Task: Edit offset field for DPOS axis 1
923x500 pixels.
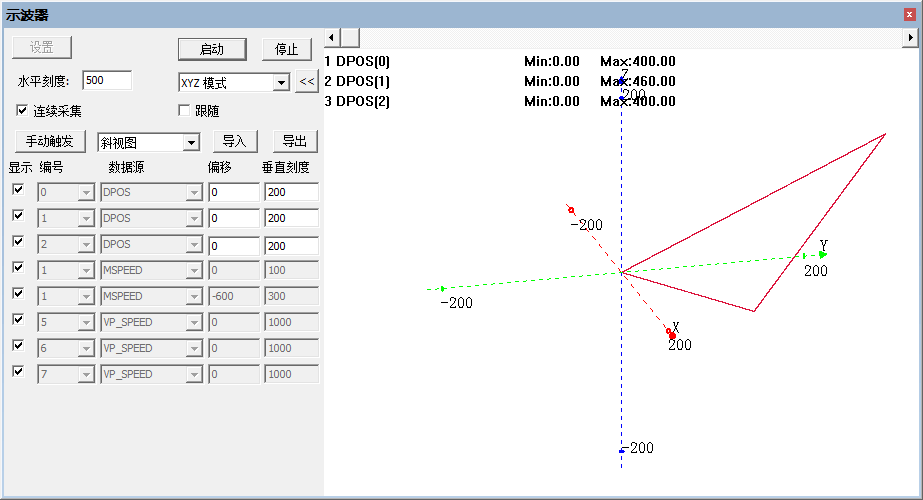Action: click(234, 218)
